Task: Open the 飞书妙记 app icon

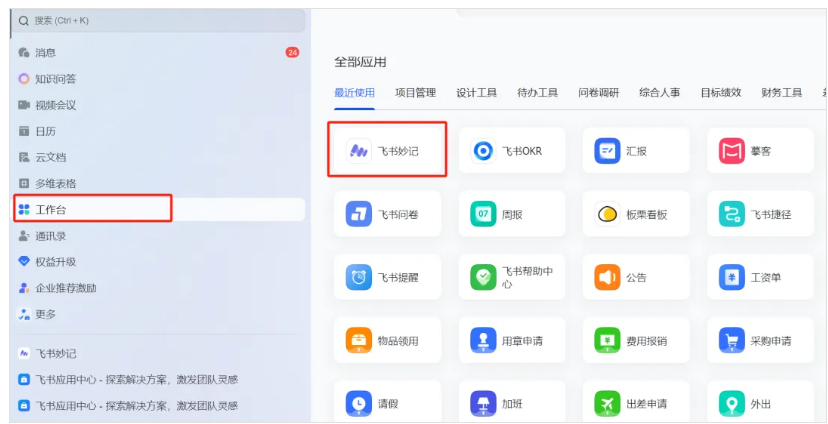Action: pyautogui.click(x=358, y=151)
